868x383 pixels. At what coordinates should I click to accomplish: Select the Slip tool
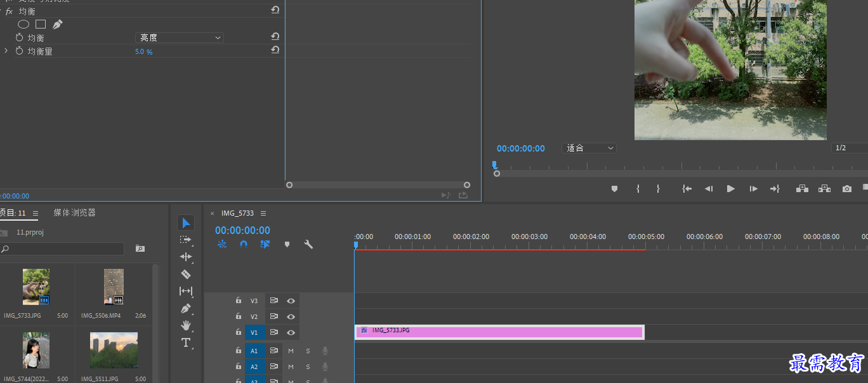(x=186, y=291)
